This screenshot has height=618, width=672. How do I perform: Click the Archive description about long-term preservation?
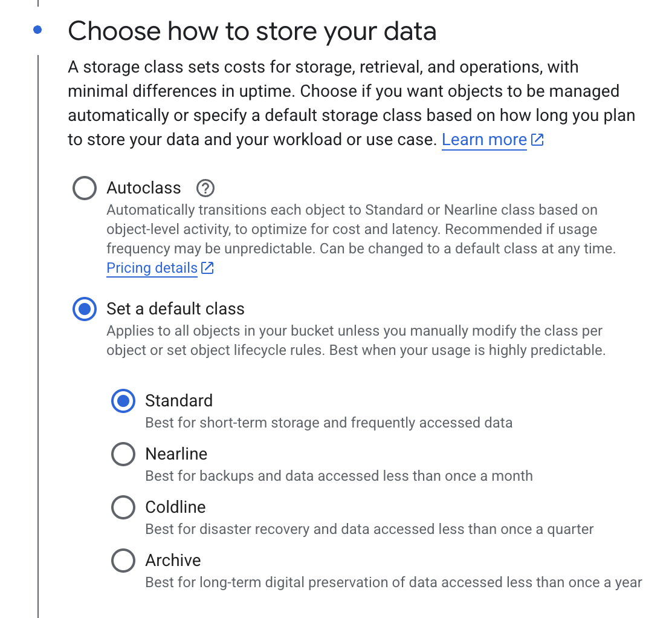(393, 582)
